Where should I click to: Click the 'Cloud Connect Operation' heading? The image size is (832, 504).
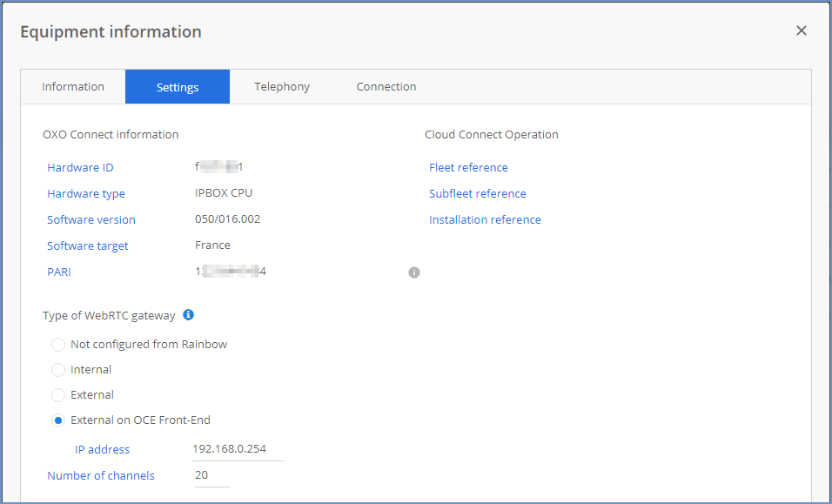[x=492, y=135]
